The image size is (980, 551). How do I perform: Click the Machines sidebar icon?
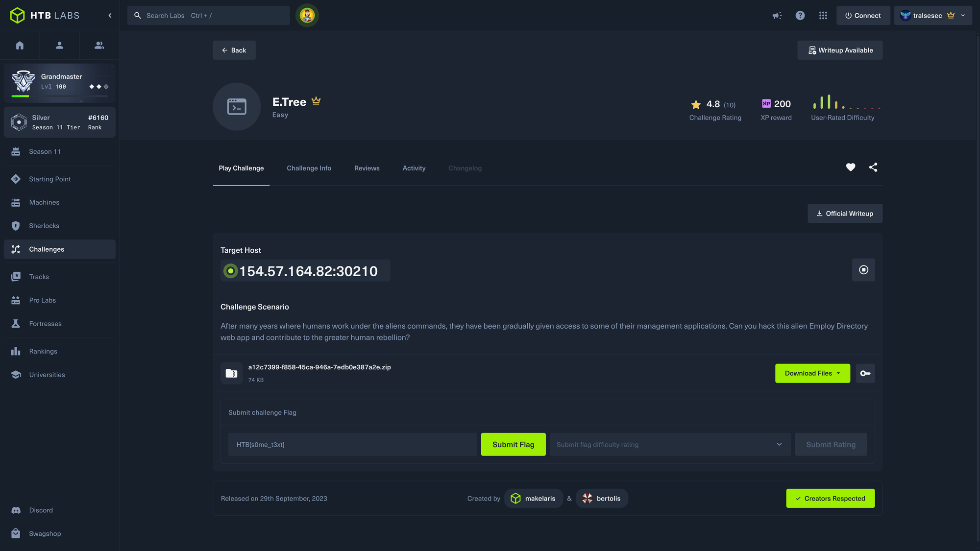click(x=16, y=202)
